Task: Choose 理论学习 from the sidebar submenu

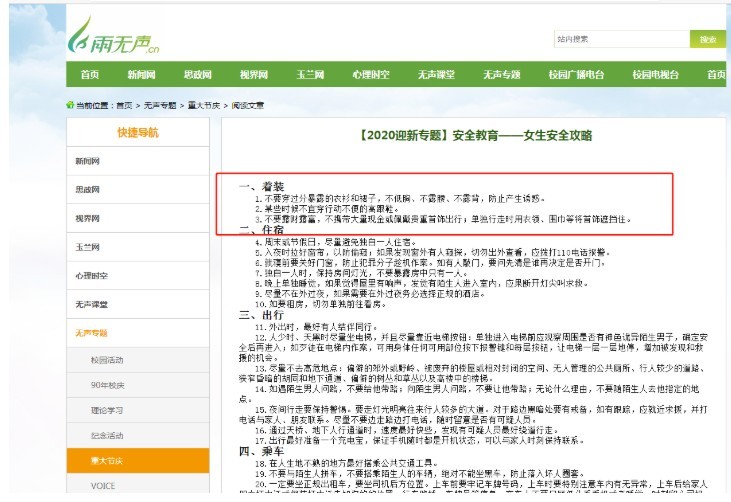Action: tap(107, 409)
